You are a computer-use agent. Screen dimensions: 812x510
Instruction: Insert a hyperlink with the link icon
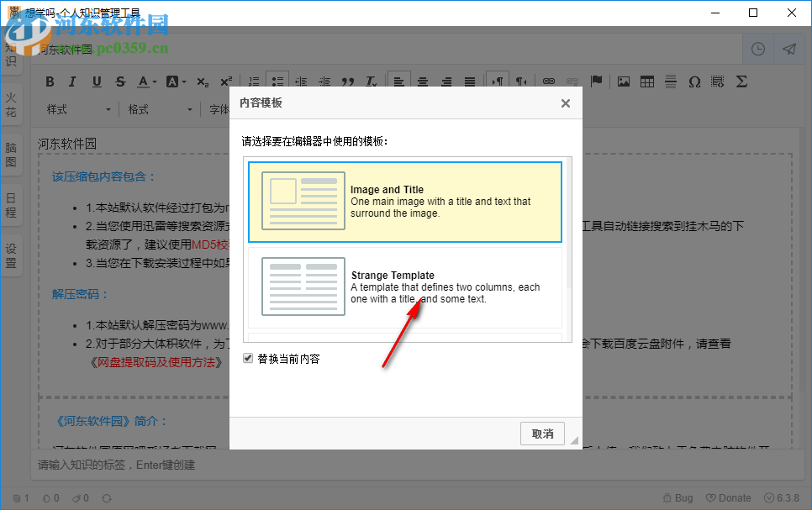(548, 81)
